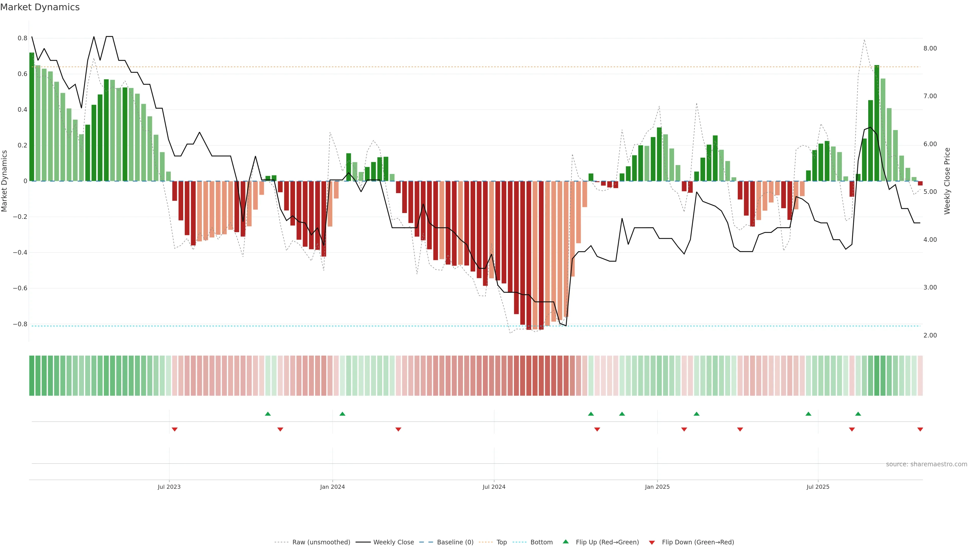Image resolution: width=980 pixels, height=551 pixels.
Task: Click the Weekly Close Price axis title
Action: tap(947, 181)
